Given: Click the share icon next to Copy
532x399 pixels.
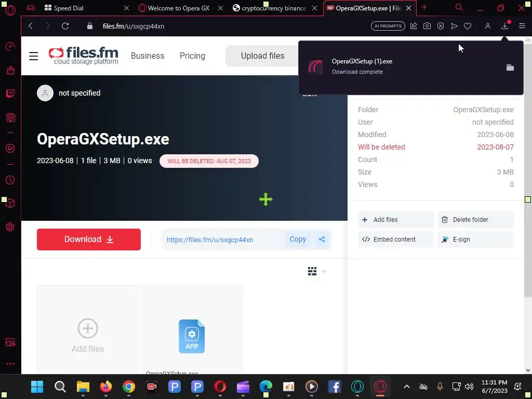Looking at the screenshot, I should pyautogui.click(x=322, y=239).
